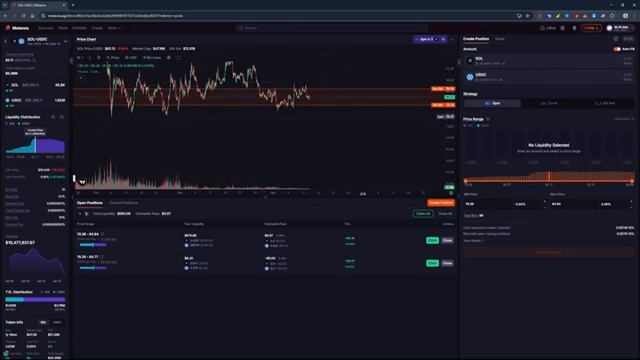Click the Portal button in header
The height and width of the screenshot is (360, 640).
pyautogui.click(x=591, y=28)
